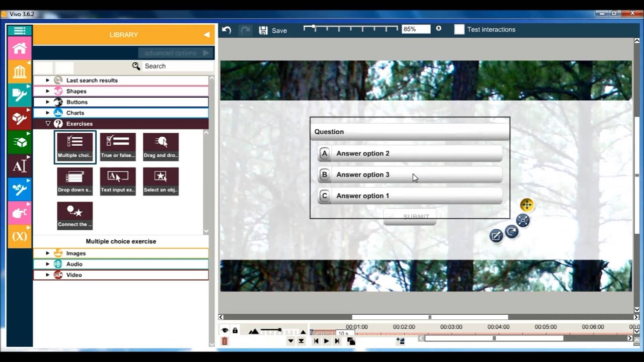Collapse the Library panel with the white arrow

point(207,35)
